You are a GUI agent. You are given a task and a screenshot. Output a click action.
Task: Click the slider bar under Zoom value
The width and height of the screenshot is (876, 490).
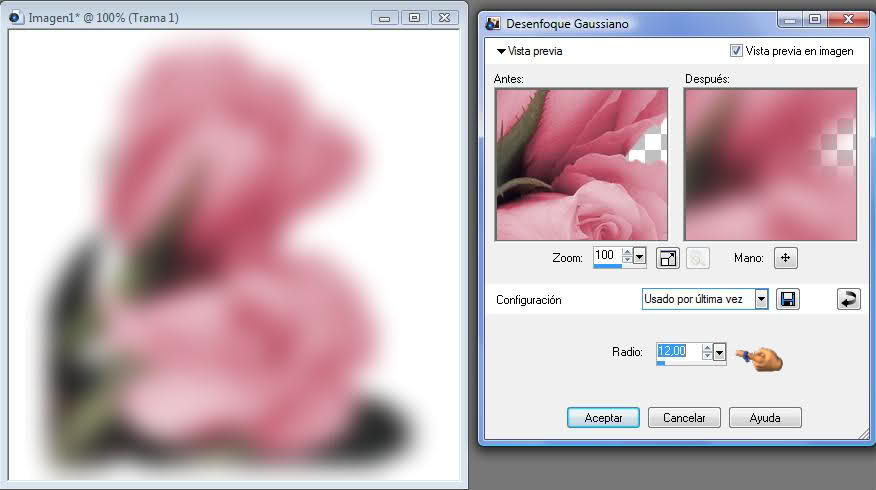(x=620, y=267)
